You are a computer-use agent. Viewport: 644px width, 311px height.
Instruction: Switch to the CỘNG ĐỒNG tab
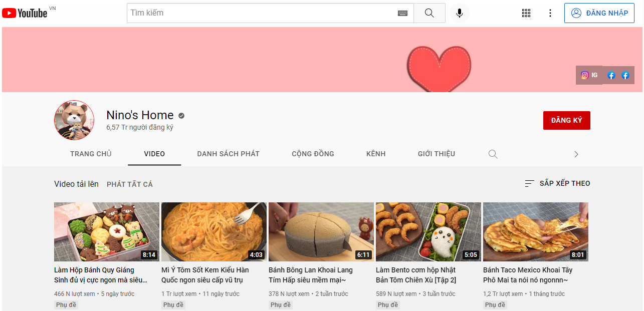312,154
